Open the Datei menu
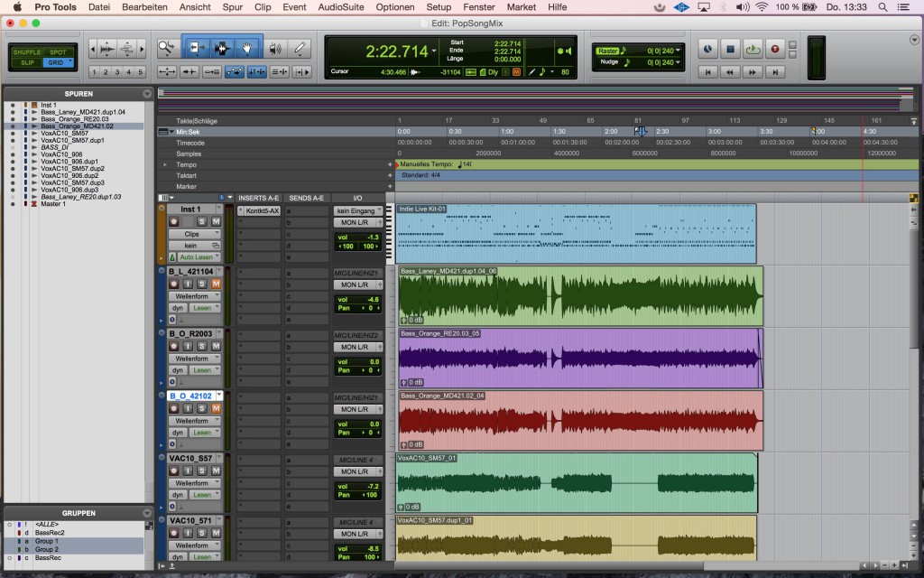This screenshot has width=924, height=578. click(x=99, y=7)
